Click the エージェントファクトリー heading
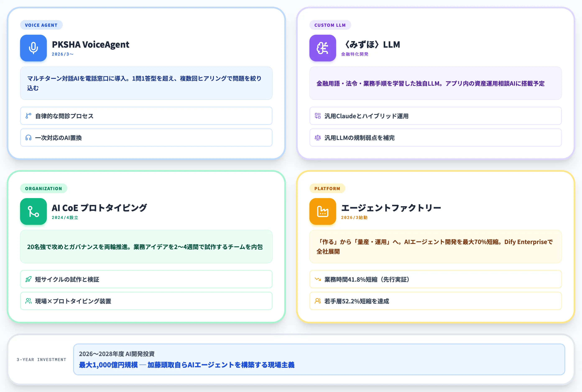Viewport: 582px width, 392px height. [x=391, y=208]
